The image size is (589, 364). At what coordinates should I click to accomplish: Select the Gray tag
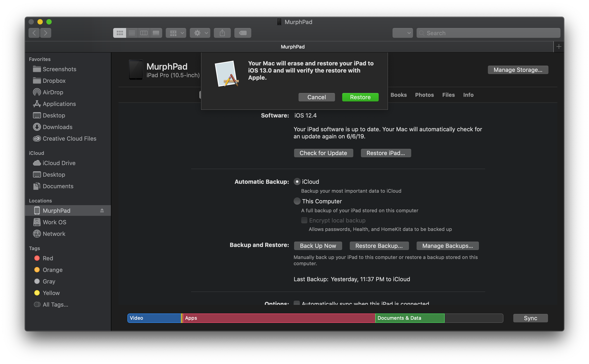point(68,281)
